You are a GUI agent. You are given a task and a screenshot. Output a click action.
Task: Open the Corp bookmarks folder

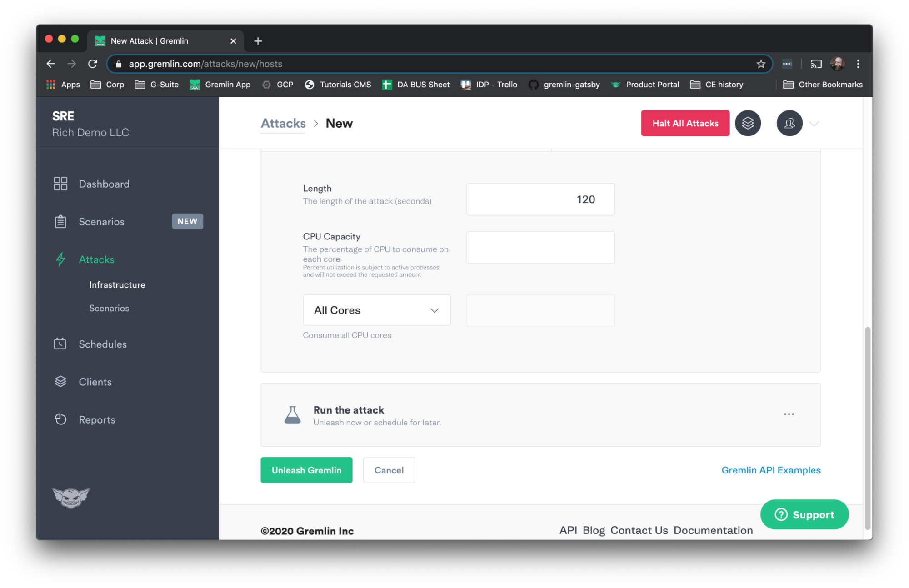[107, 85]
